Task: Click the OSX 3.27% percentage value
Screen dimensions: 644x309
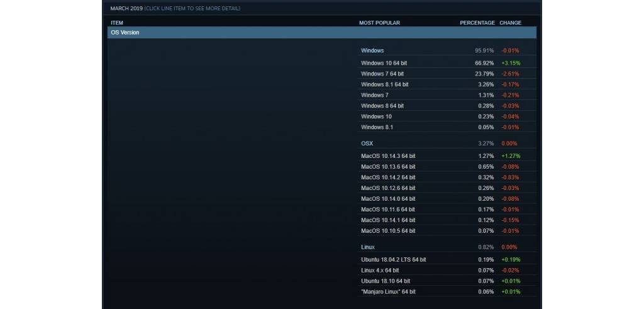Action: pyautogui.click(x=486, y=143)
